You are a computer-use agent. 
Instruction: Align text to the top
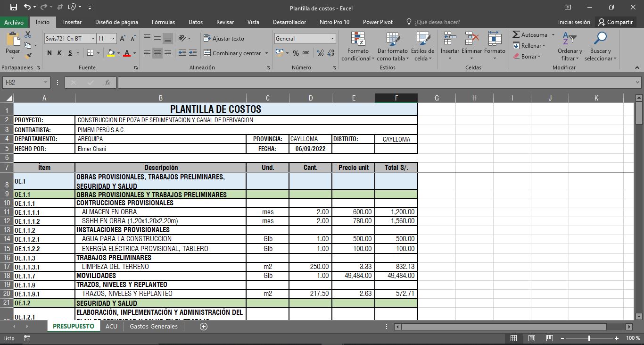147,38
